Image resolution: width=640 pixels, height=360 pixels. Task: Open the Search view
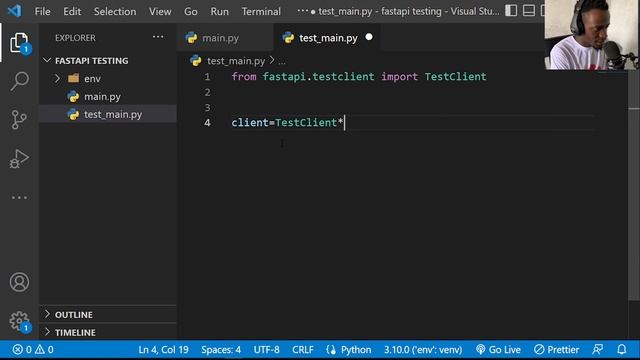(x=19, y=81)
